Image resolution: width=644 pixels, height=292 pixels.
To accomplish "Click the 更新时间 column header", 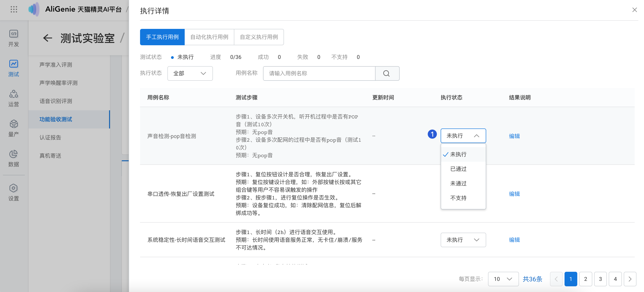I will click(383, 97).
